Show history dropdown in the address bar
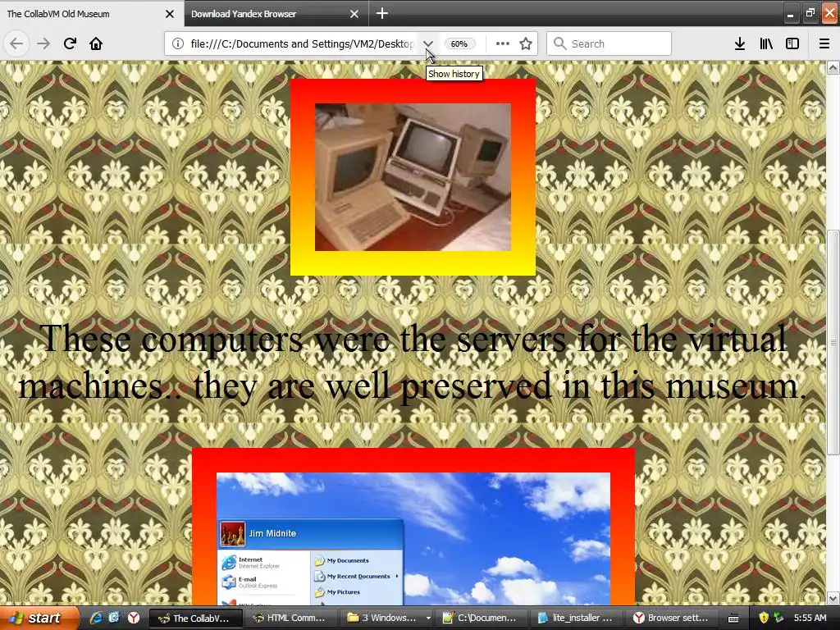Viewport: 840px width, 630px height. click(427, 44)
